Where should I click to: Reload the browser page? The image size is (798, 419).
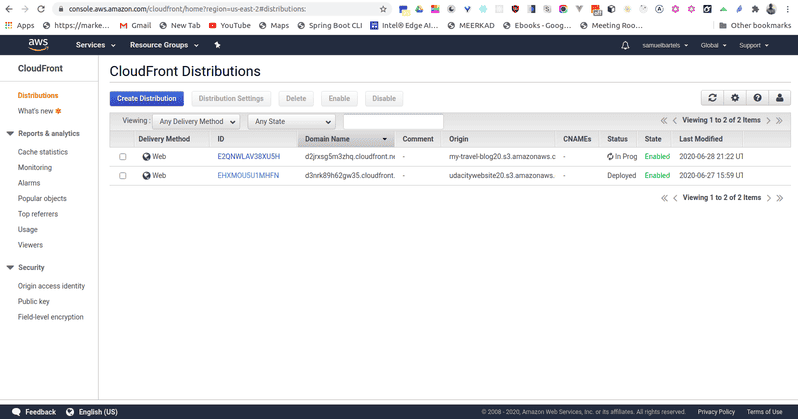41,9
